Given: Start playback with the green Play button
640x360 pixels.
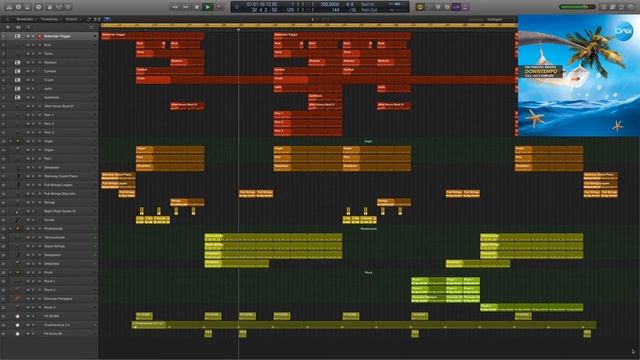Looking at the screenshot, I should (x=208, y=7).
